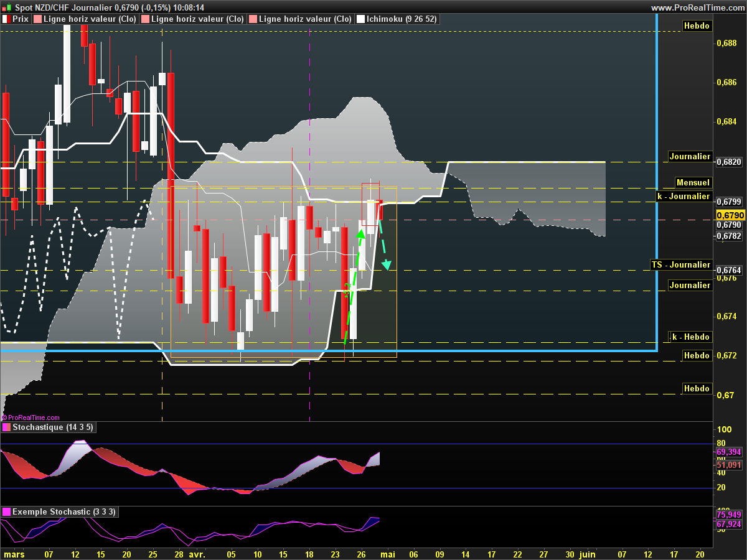Open the Exemple Stochastic (3 3 3) label
Image resolution: width=747 pixels, height=560 pixels.
(63, 512)
